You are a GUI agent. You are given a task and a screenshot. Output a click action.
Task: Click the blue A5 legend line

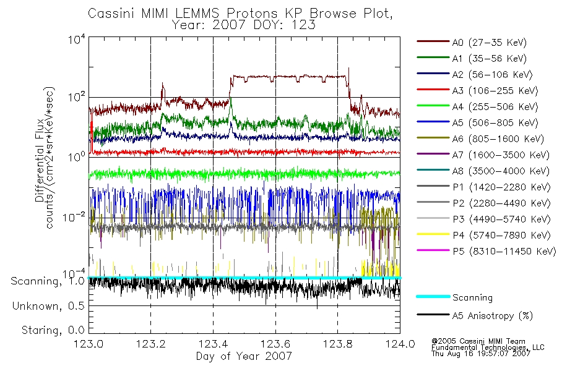[x=433, y=122]
